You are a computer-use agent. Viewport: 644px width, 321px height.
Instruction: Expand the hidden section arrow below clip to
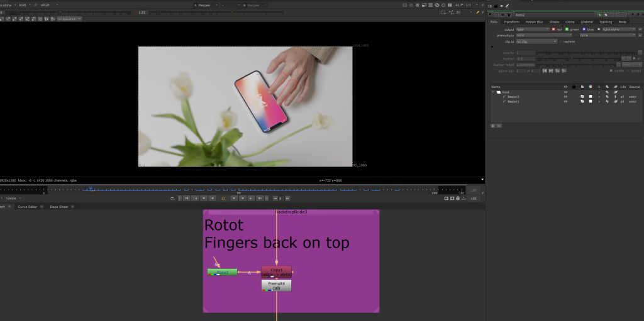[492, 46]
